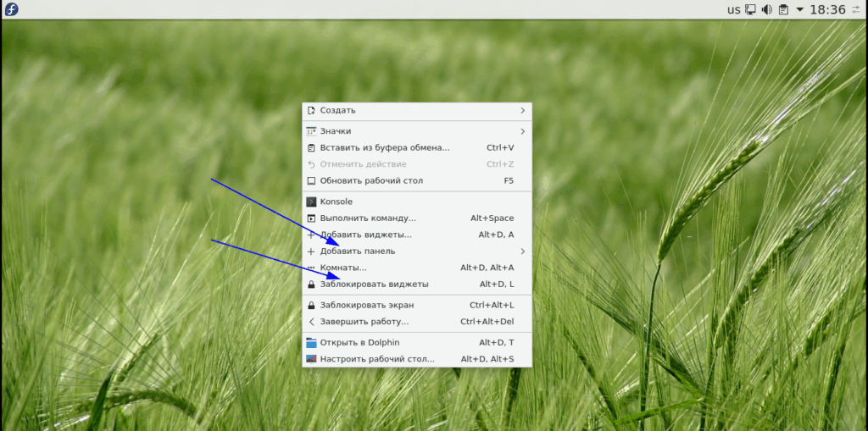Open Настроить рабочий стол settings
This screenshot has width=868, height=431.
tap(377, 359)
